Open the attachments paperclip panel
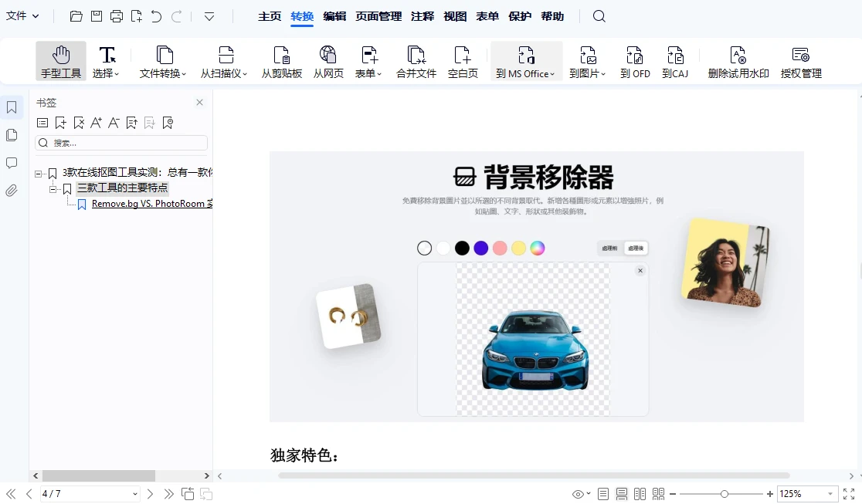The width and height of the screenshot is (862, 504). pyautogui.click(x=12, y=191)
